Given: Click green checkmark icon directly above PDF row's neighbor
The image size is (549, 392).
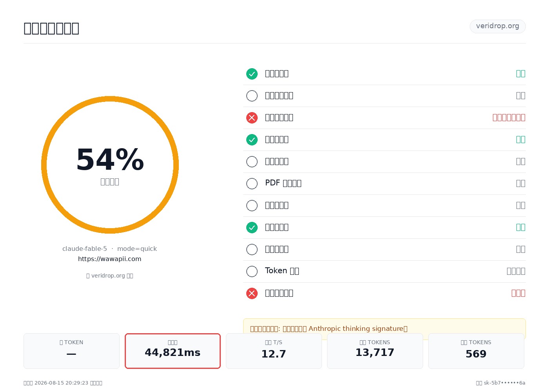Looking at the screenshot, I should [x=252, y=140].
